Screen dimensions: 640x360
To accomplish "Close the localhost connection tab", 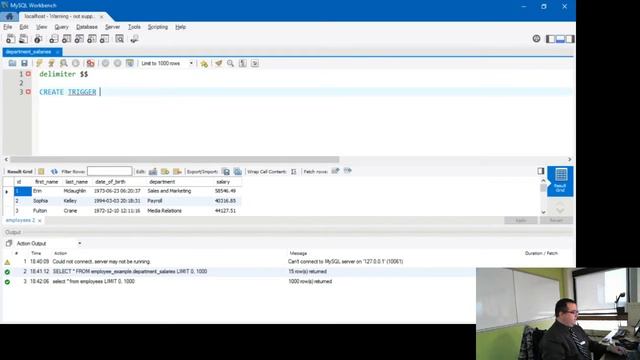I will click(x=102, y=17).
